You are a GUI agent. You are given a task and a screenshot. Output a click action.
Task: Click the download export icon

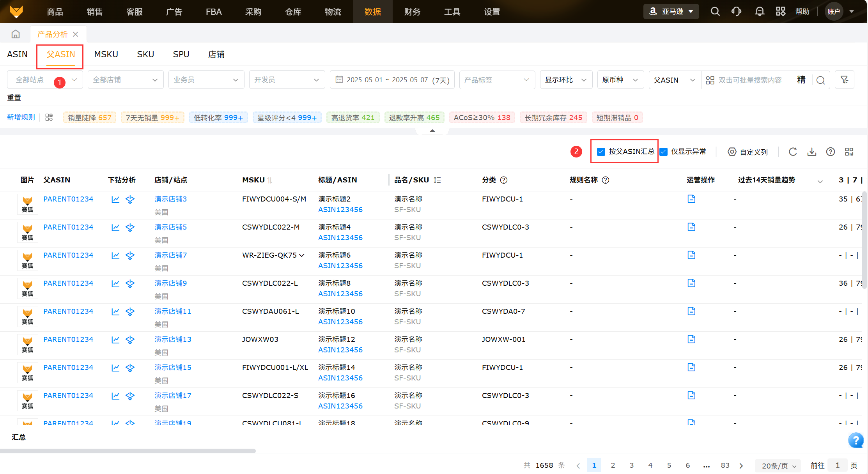[x=811, y=152]
